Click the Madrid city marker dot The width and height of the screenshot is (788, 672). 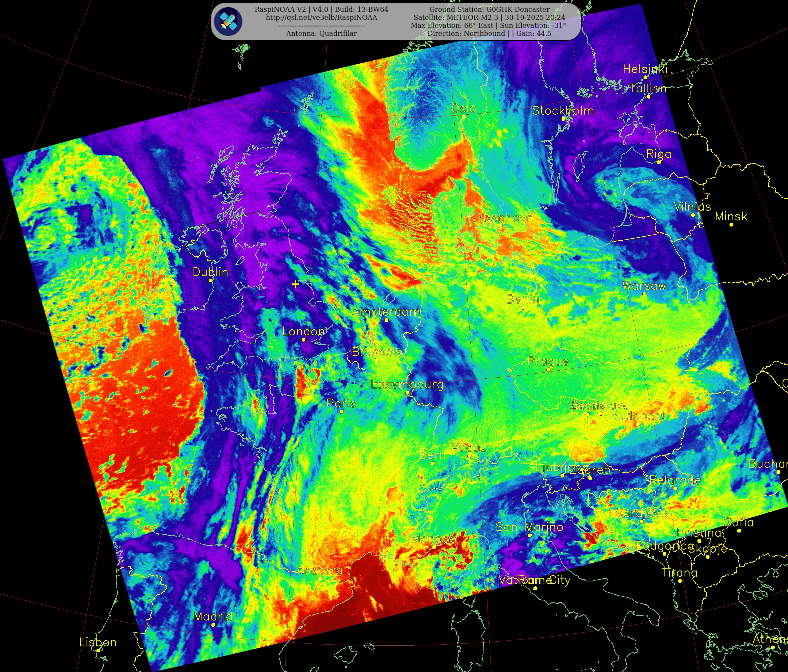(213, 625)
